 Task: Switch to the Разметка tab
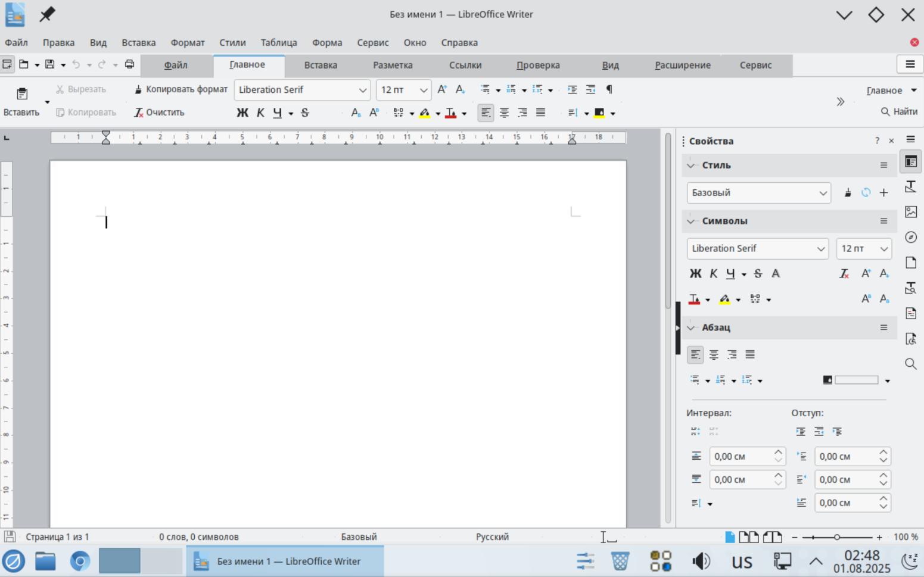pyautogui.click(x=393, y=65)
